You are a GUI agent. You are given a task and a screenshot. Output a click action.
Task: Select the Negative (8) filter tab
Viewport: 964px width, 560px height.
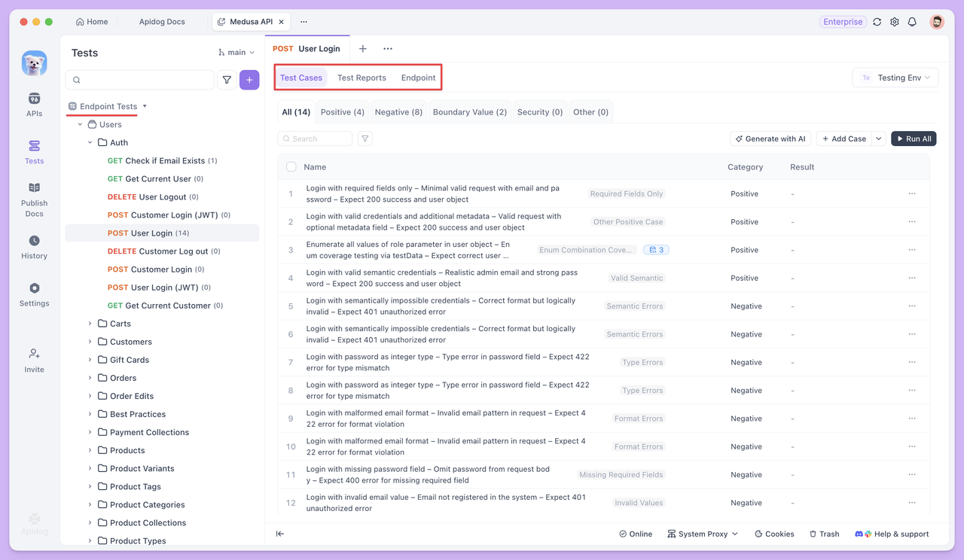tap(398, 111)
